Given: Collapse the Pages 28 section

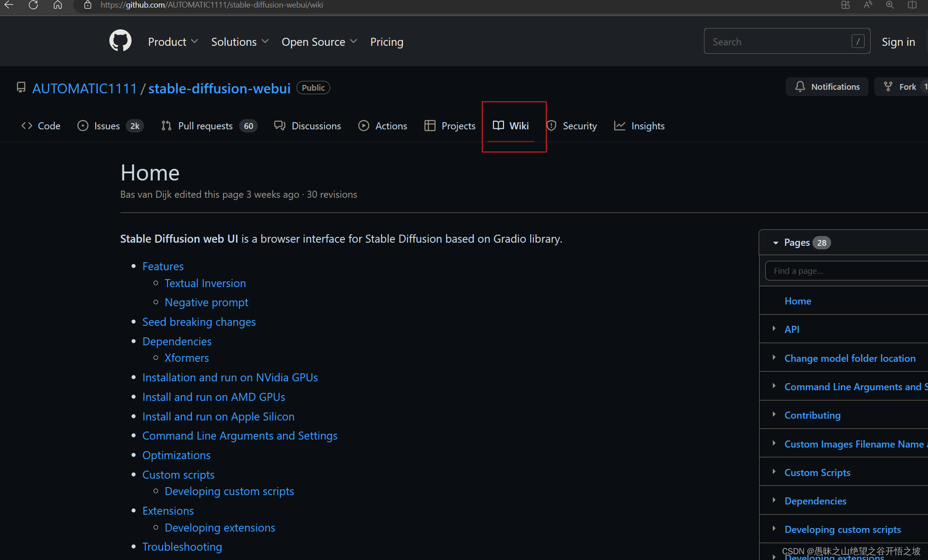Looking at the screenshot, I should 776,243.
